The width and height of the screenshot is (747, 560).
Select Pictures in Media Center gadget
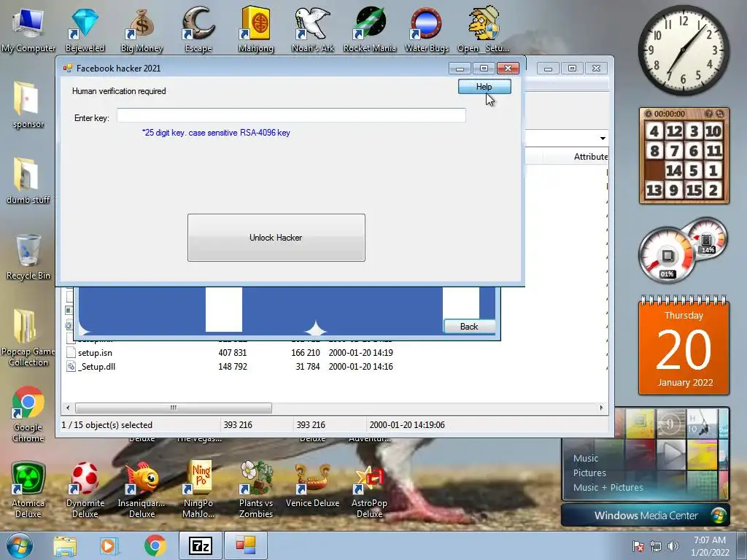[589, 472]
